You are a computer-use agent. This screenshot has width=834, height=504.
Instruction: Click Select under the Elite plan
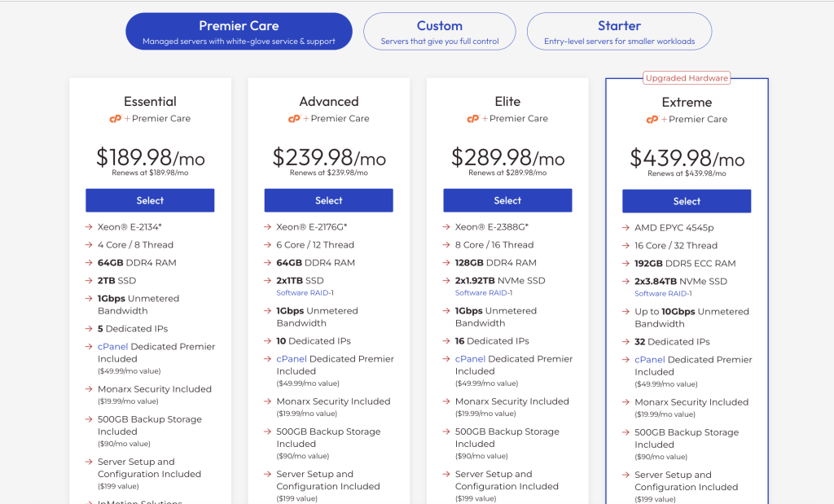[507, 200]
